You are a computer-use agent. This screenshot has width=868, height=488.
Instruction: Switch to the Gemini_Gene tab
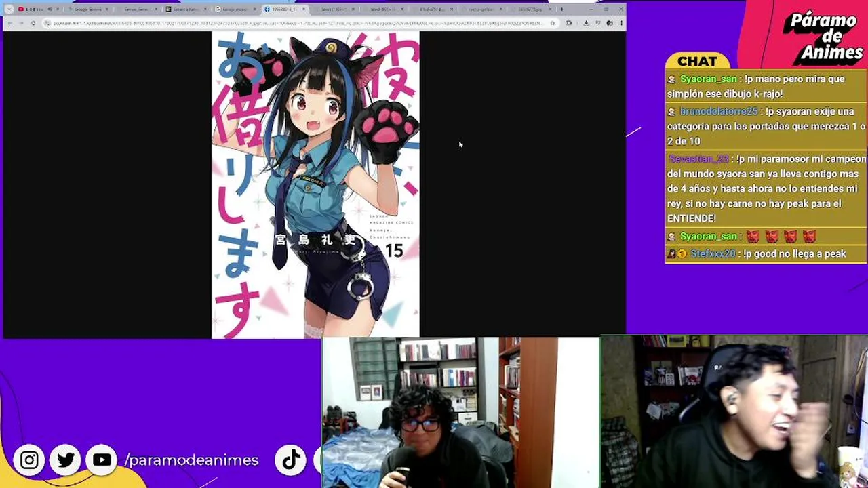[137, 9]
